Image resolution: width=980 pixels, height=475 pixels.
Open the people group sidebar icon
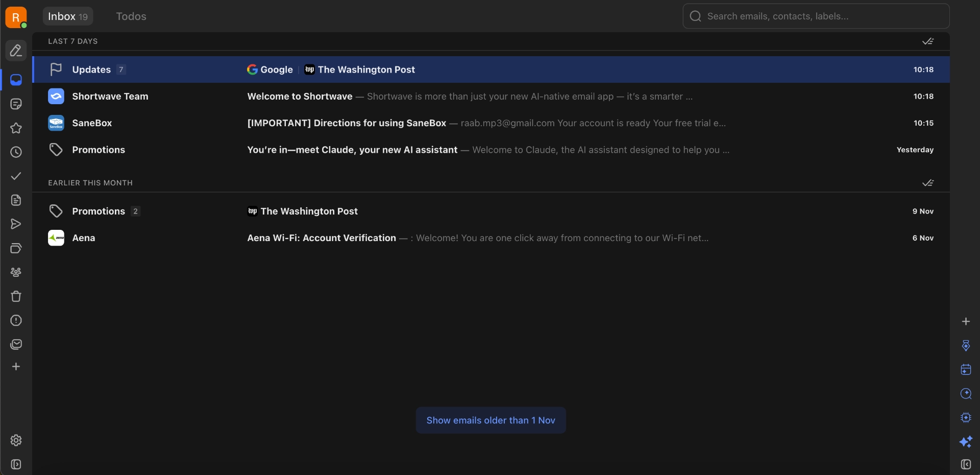16,272
